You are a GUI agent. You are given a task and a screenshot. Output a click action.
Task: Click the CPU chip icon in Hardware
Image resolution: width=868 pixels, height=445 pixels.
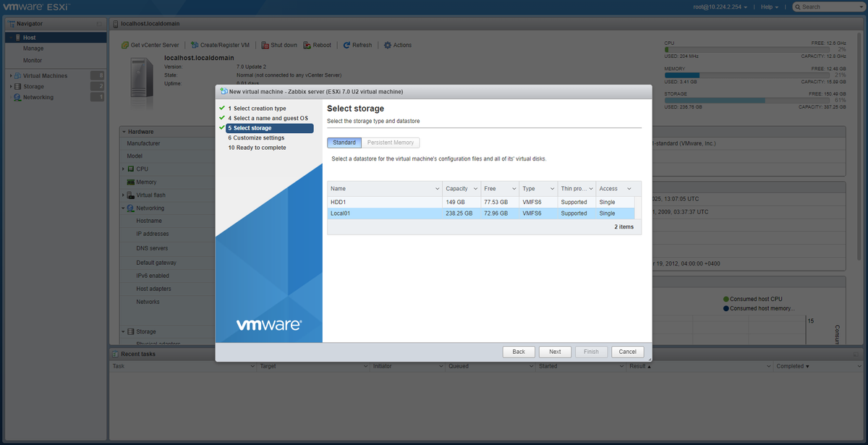point(130,169)
